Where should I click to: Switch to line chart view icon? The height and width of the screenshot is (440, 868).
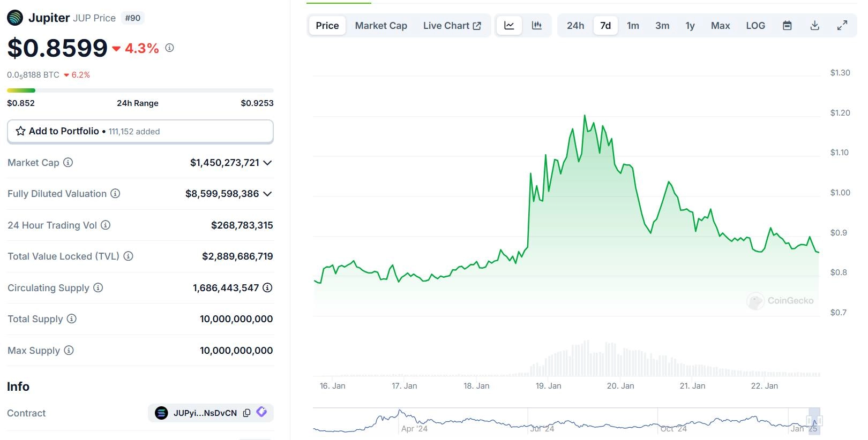[509, 26]
